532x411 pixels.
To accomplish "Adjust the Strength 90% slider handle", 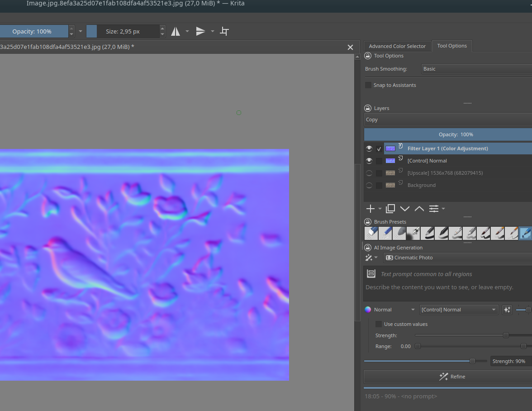I will point(472,361).
